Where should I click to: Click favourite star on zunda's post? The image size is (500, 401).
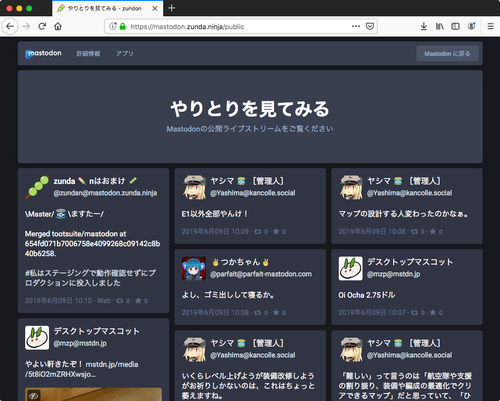coord(138,301)
